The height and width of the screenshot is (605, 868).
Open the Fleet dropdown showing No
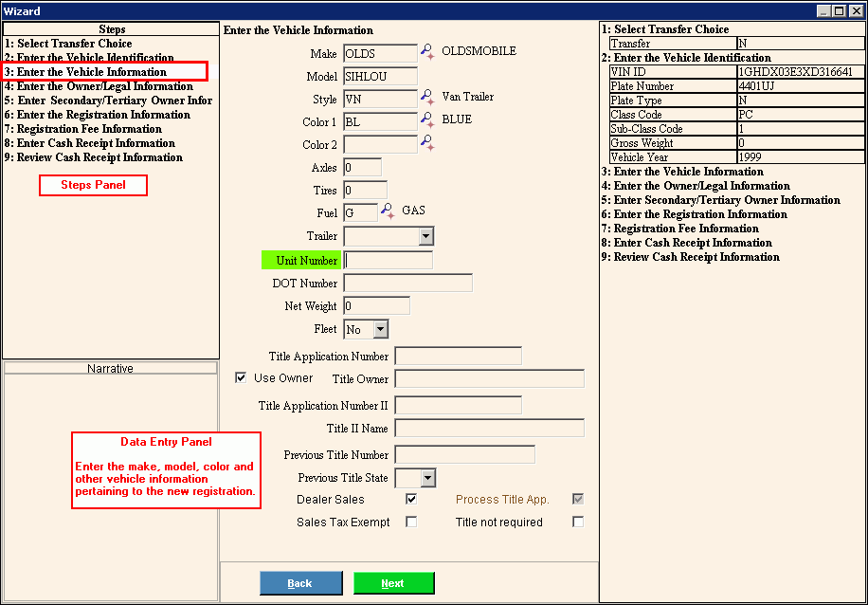coord(380,329)
